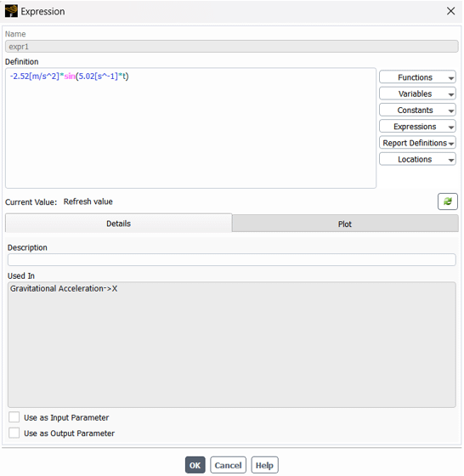Confirm with the OK button
The image size is (464, 476).
[x=195, y=465]
